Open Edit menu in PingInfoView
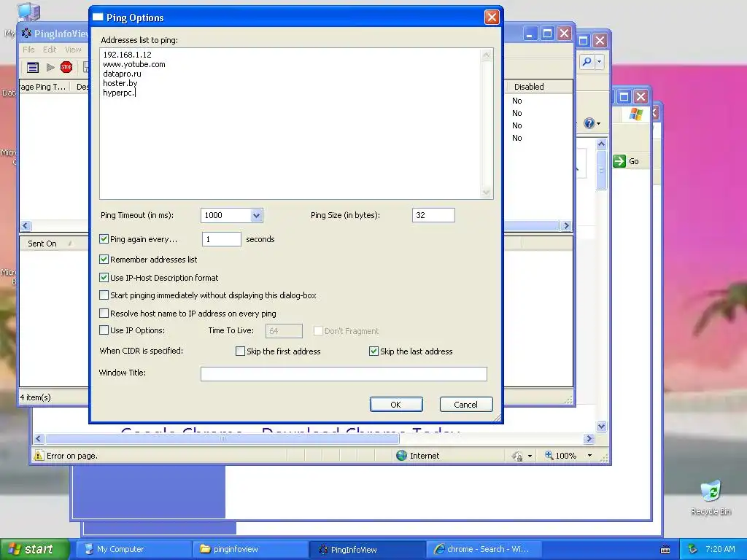 pyautogui.click(x=50, y=50)
